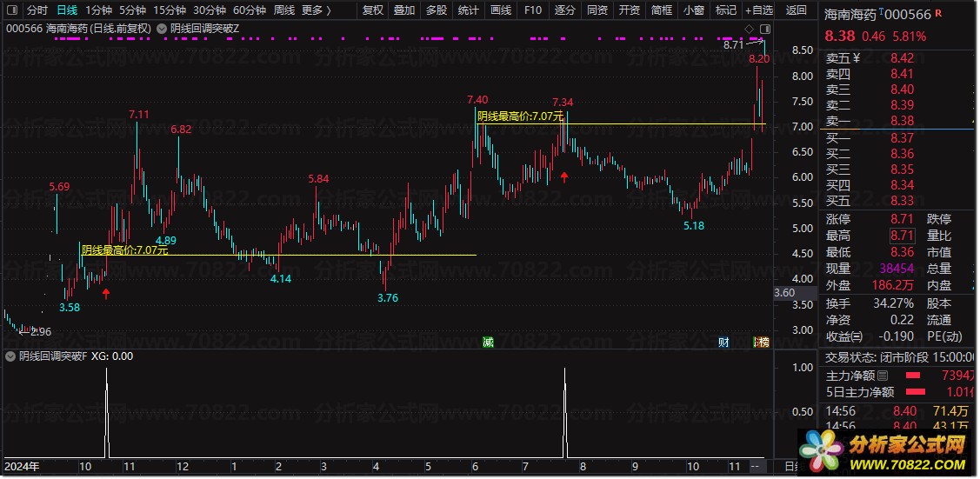The width and height of the screenshot is (980, 479).
Task: Click the 简框 toolbar button
Action: (661, 10)
